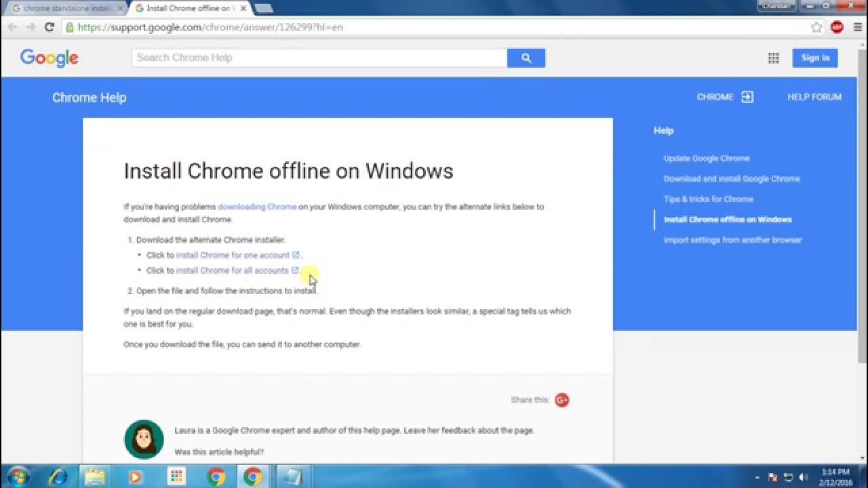Open the colorful grid app on the taskbar
This screenshot has height=488, width=868.
pyautogui.click(x=176, y=476)
